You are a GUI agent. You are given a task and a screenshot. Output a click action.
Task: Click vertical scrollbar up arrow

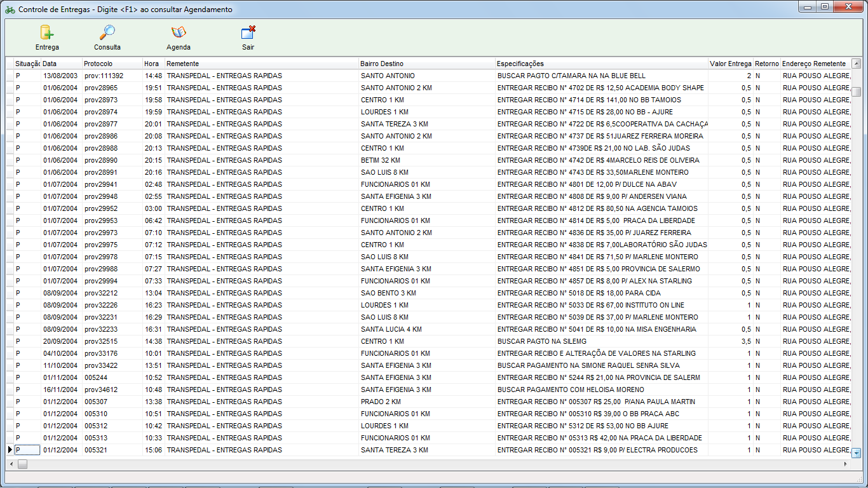point(856,63)
